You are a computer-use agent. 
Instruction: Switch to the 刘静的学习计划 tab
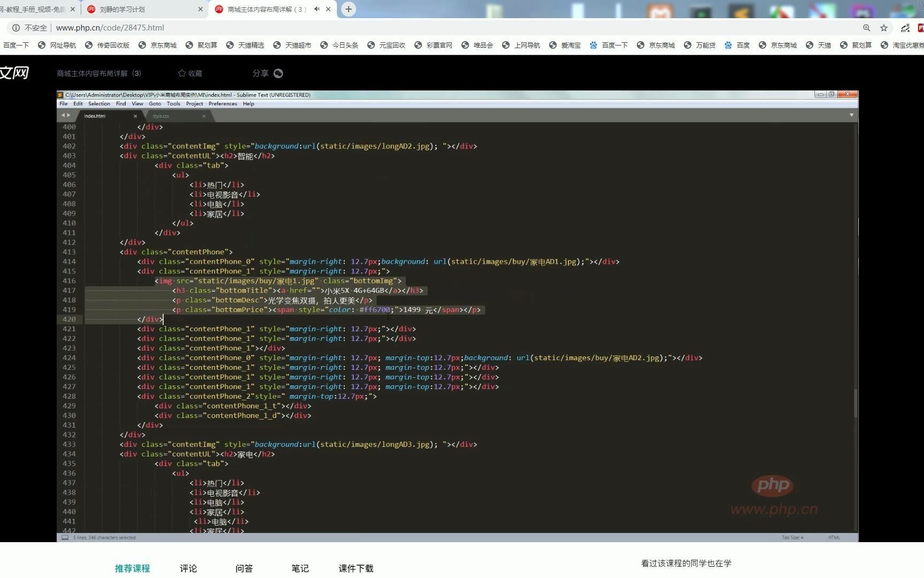coord(144,9)
